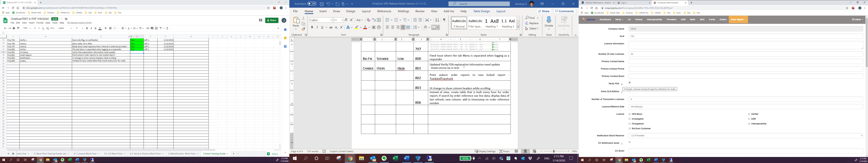Uncheck the Verify FDA checkbox
The width and height of the screenshot is (868, 163).
tap(629, 83)
